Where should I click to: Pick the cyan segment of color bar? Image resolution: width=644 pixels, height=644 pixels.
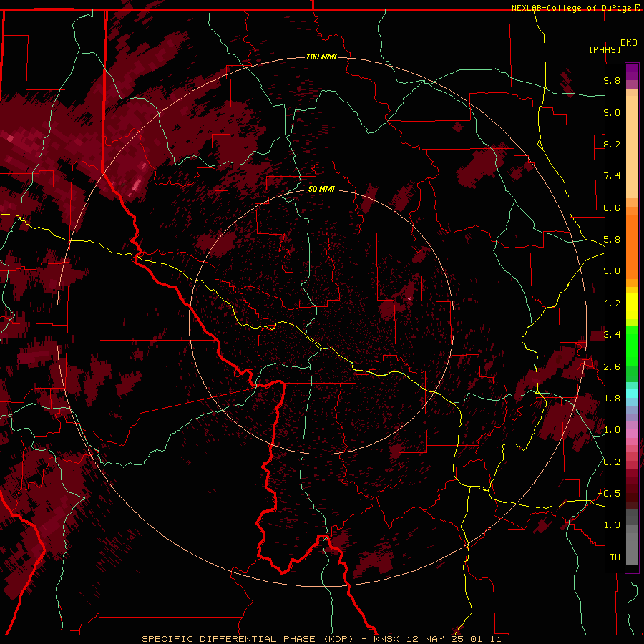632,393
